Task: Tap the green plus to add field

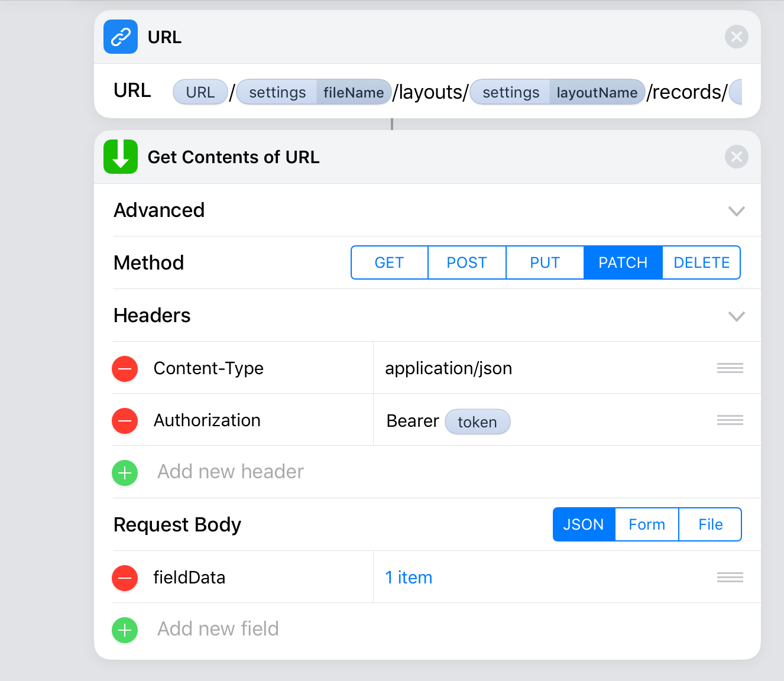Action: click(125, 630)
